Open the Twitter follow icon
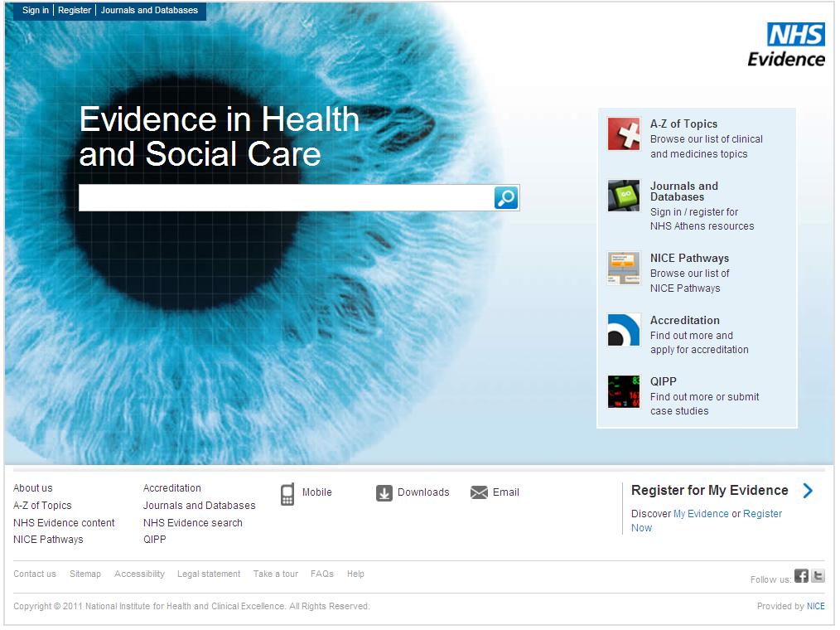The height and width of the screenshot is (630, 840). point(817,575)
